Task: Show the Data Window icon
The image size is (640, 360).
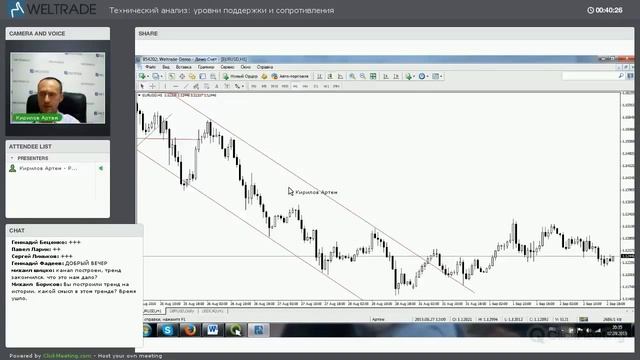Action: (182, 76)
